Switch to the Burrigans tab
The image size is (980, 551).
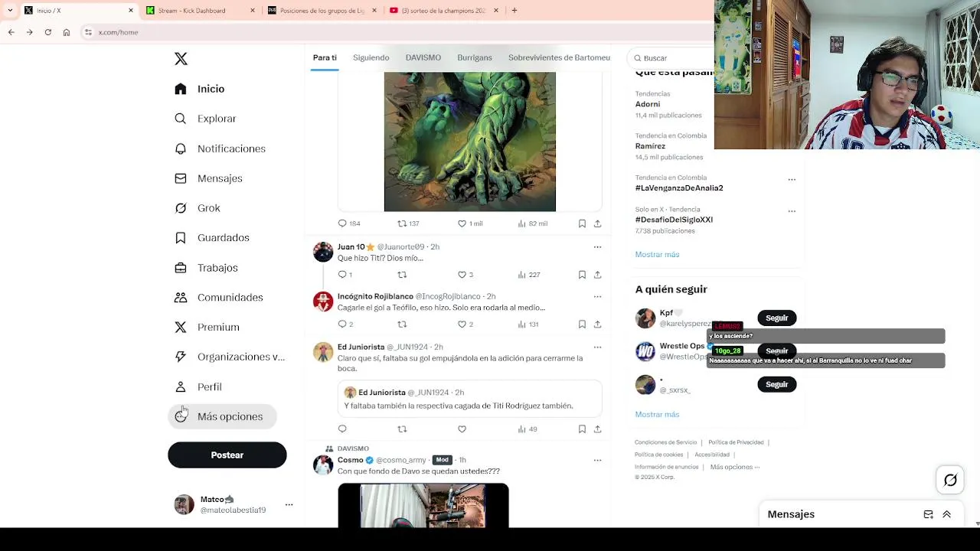(x=475, y=57)
